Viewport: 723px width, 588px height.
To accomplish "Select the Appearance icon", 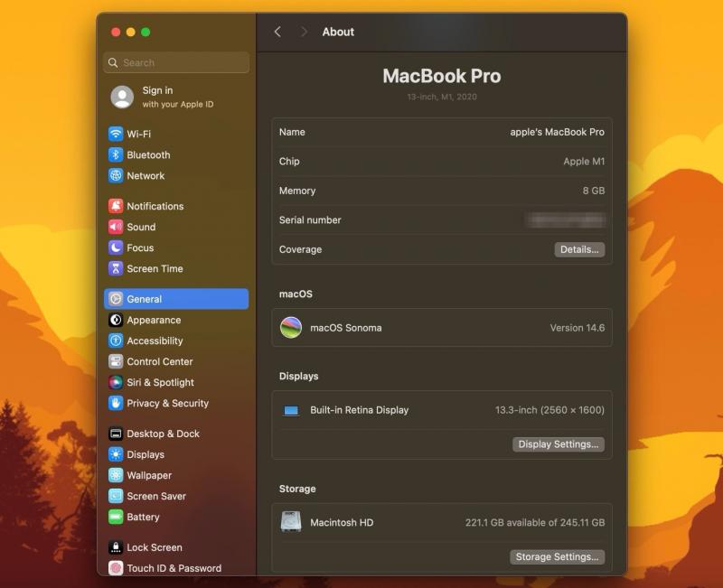I will coord(116,320).
